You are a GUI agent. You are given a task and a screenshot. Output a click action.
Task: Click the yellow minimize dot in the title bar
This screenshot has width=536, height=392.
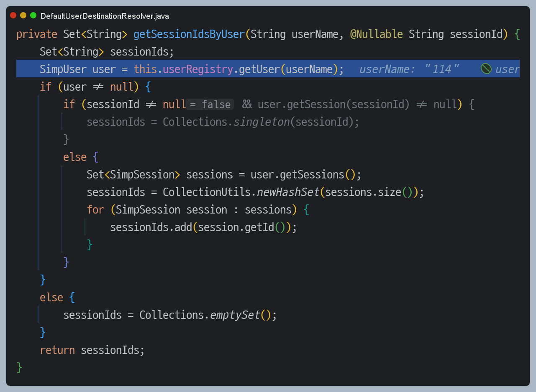click(x=23, y=15)
